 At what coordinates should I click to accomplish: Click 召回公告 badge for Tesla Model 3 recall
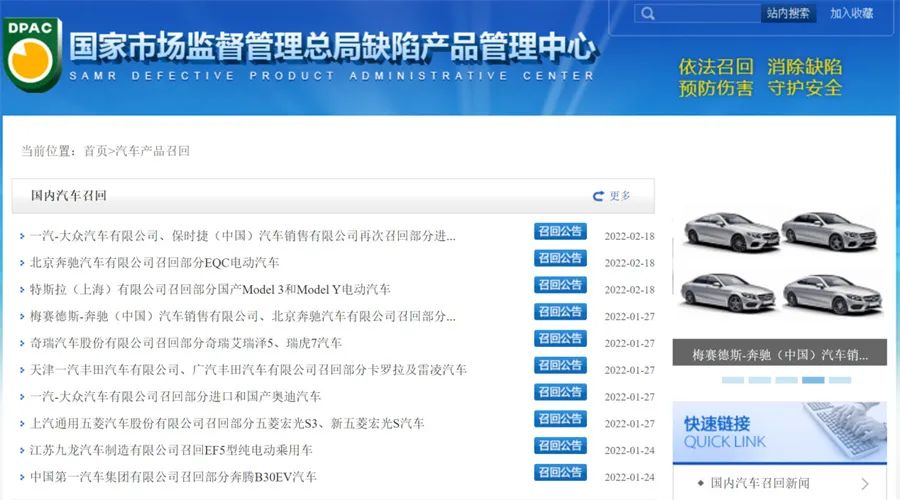pos(560,286)
